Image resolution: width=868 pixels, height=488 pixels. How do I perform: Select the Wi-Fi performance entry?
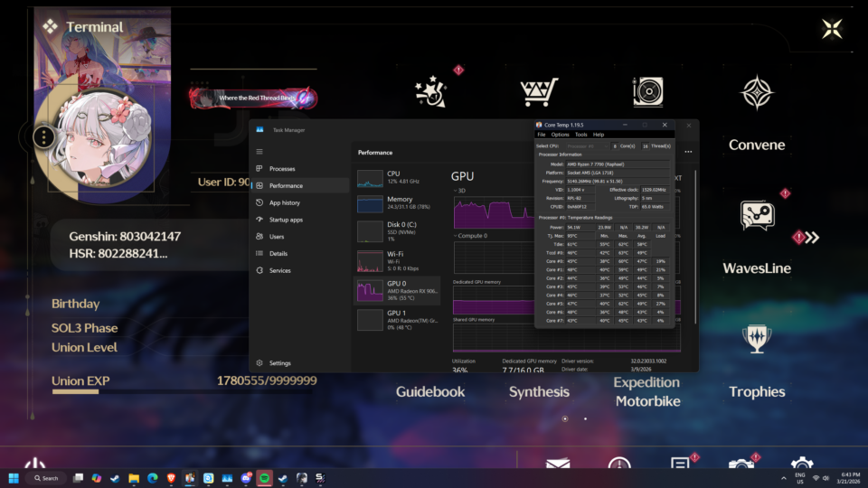click(x=397, y=261)
